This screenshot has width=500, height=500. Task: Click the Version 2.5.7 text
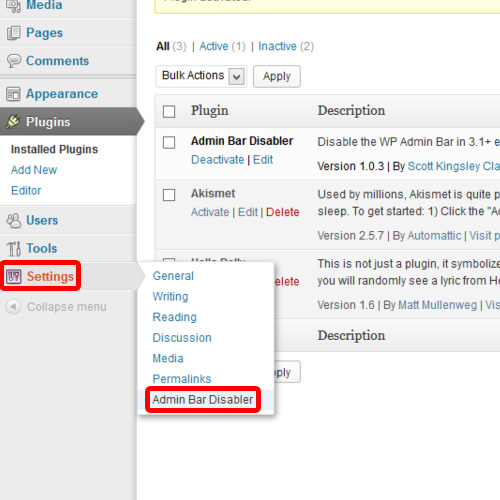tap(351, 236)
